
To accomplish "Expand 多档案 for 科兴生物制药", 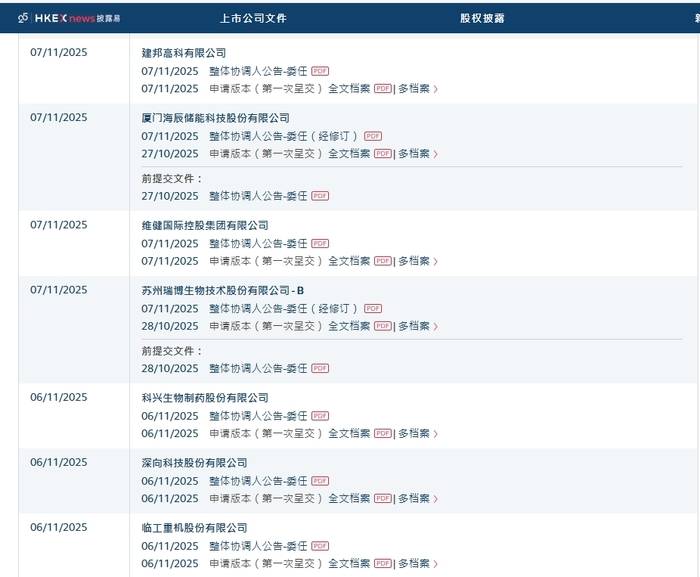I will click(417, 434).
